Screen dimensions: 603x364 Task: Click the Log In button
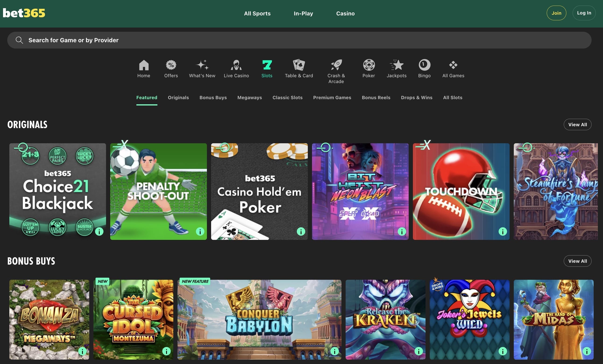[584, 13]
